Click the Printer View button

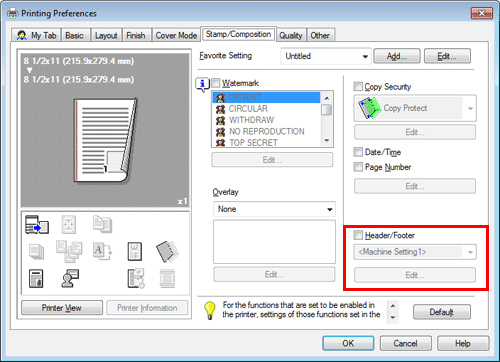[x=62, y=308]
